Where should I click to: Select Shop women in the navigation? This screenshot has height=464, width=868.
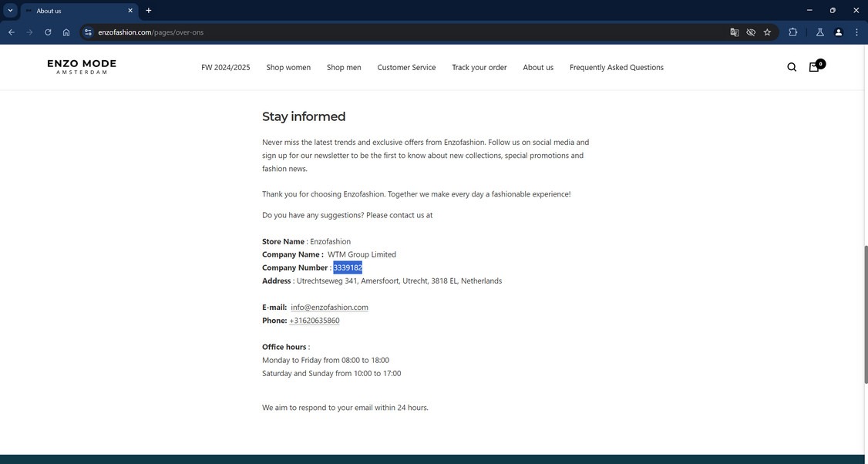pos(288,68)
